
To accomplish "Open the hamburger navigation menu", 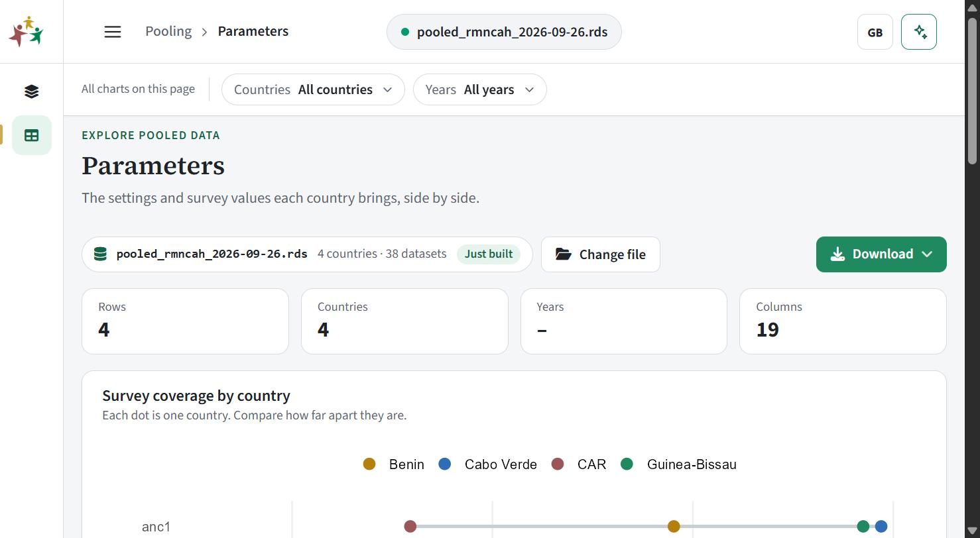I will point(113,32).
